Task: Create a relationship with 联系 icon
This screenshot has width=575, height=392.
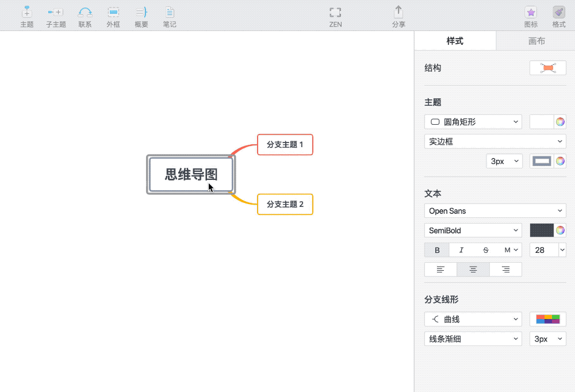Action: point(85,17)
